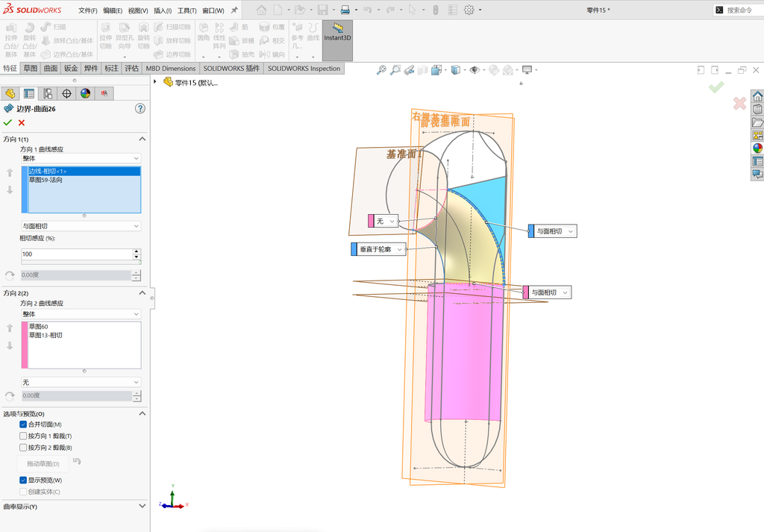Expand the 曲率显示(Y) section
The height and width of the screenshot is (532, 764).
point(143,506)
